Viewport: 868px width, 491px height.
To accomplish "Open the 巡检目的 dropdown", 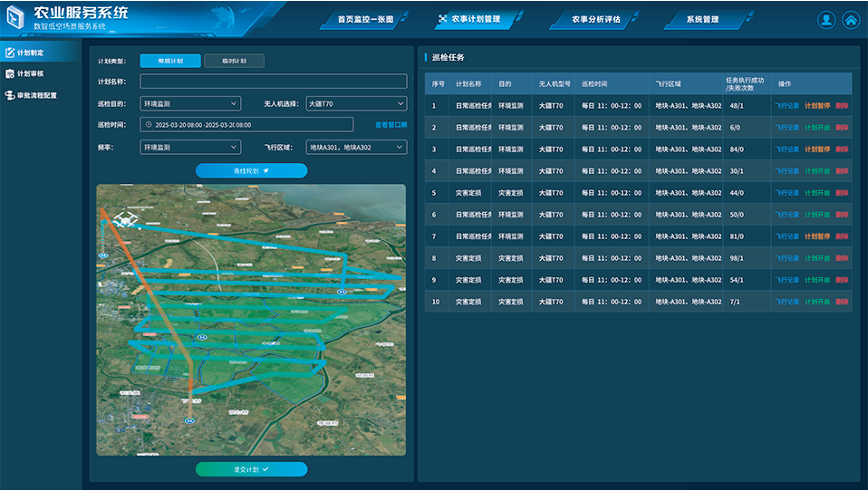I will (x=190, y=103).
